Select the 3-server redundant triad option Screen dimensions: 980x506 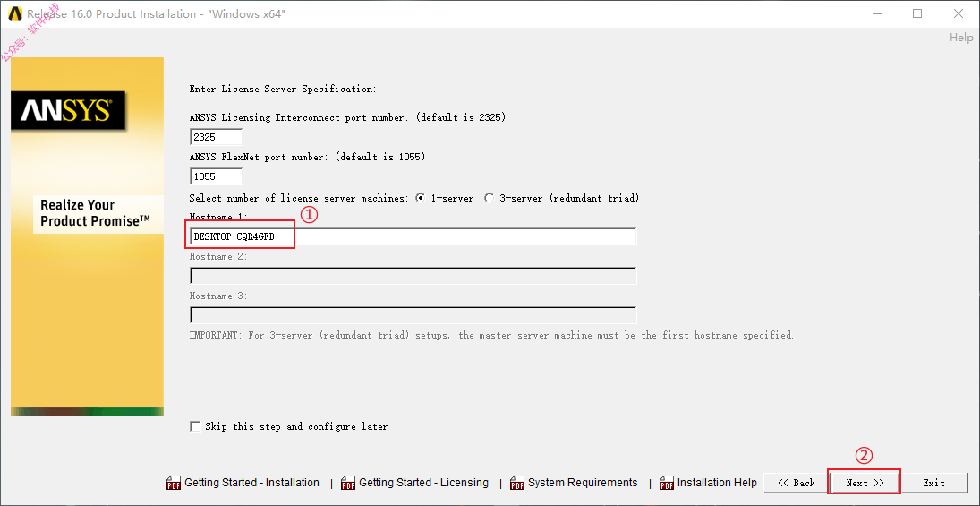pyautogui.click(x=489, y=198)
